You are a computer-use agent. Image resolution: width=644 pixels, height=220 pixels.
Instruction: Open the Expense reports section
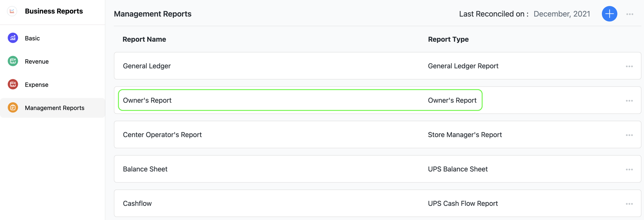click(x=36, y=85)
